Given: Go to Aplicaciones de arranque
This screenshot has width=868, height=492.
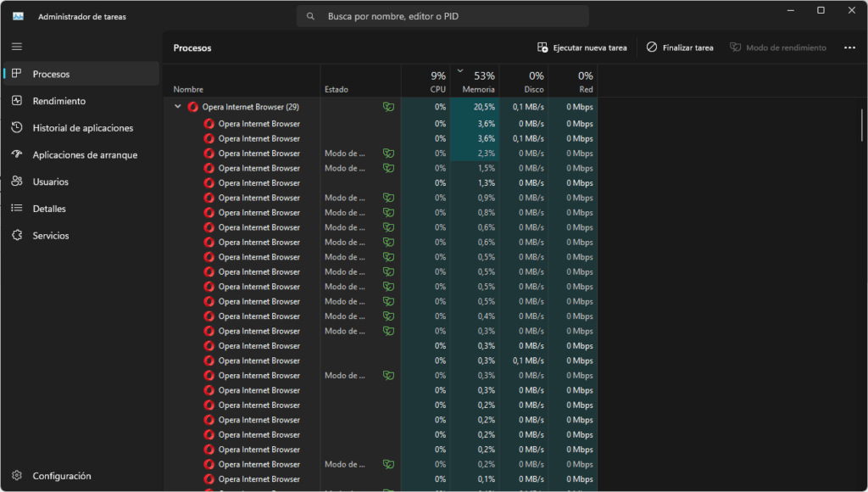Looking at the screenshot, I should coord(84,155).
